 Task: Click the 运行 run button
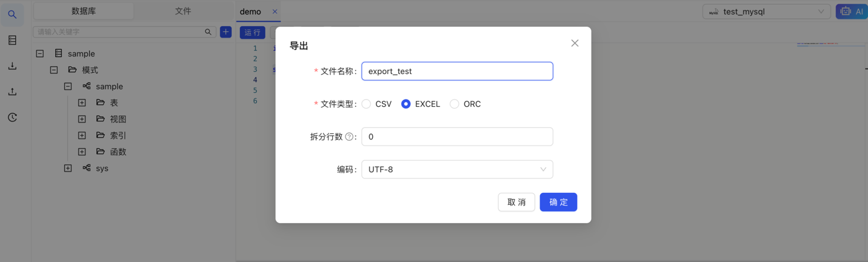click(x=252, y=32)
